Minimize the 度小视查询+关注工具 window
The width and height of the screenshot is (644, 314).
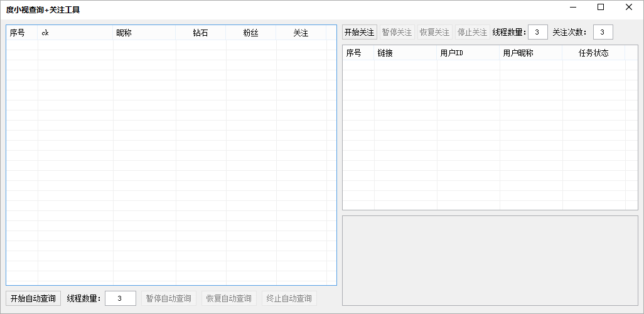[572, 8]
